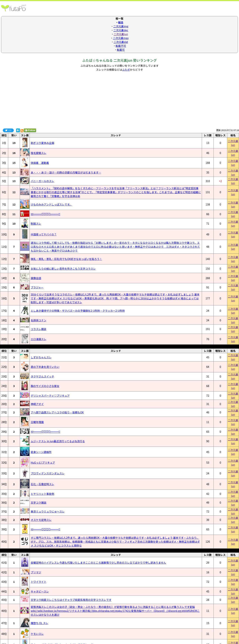This screenshot has width=239, height=644.
Task: Open thread オスケモ定時スレ
Action: coord(41,520)
